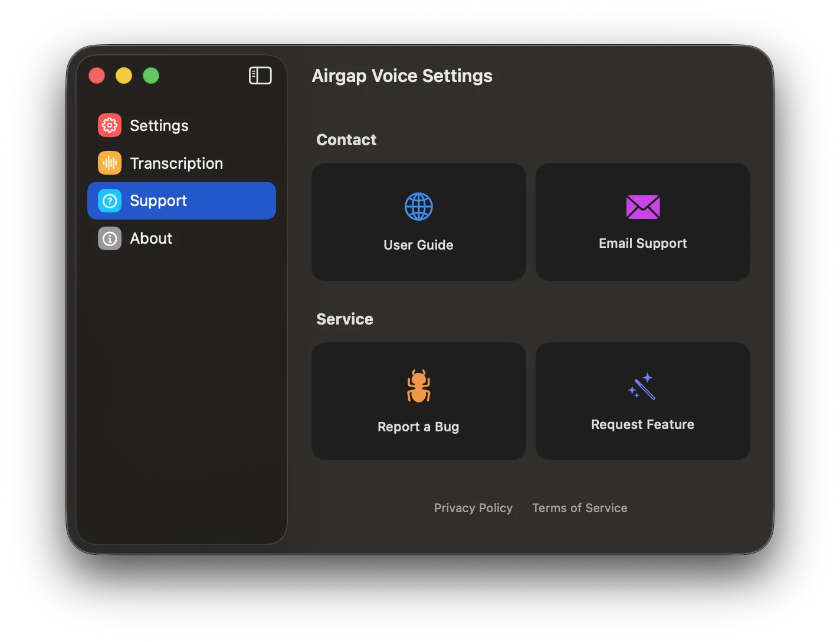This screenshot has height=642, width=840.
Task: Open the User Guide card
Action: [418, 222]
